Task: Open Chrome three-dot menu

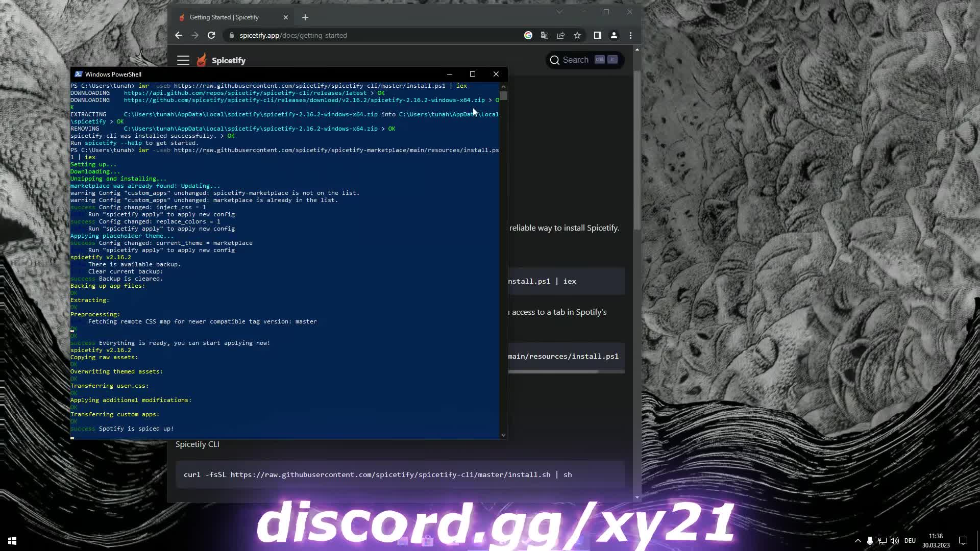Action: pyautogui.click(x=631, y=35)
